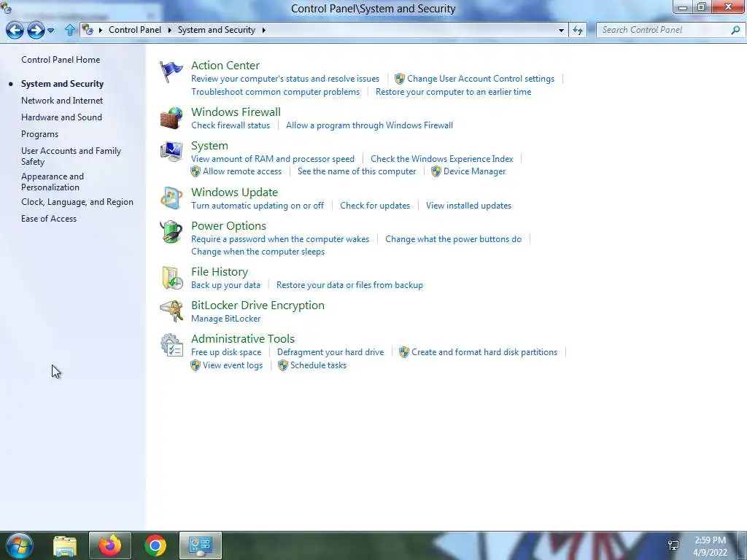The height and width of the screenshot is (560, 747).
Task: Expand the address bar history dropdown
Action: (x=561, y=30)
